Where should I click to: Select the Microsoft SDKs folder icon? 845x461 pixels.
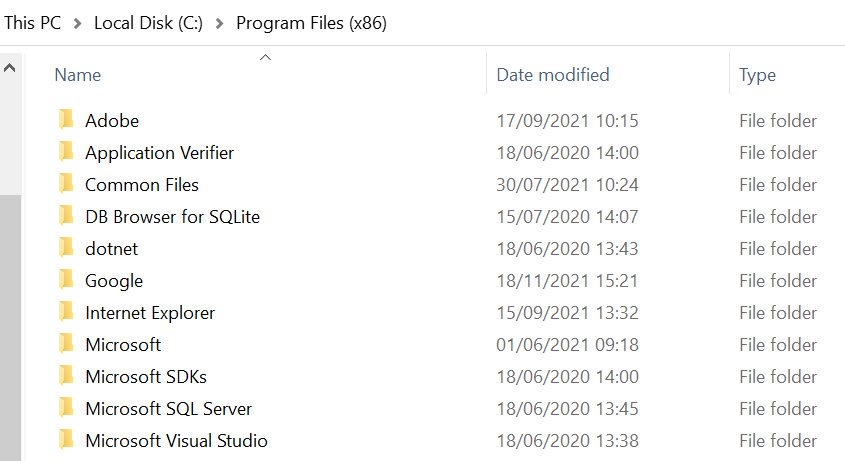(66, 377)
